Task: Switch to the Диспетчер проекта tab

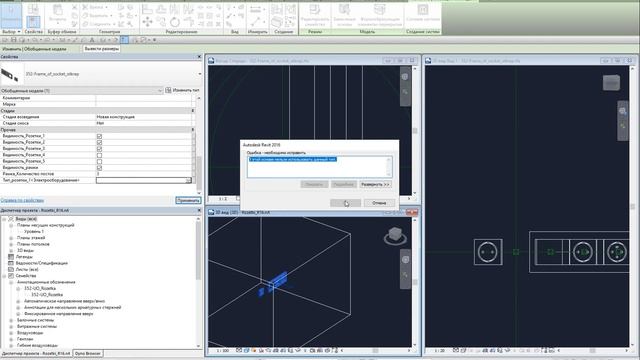Action: [36, 353]
